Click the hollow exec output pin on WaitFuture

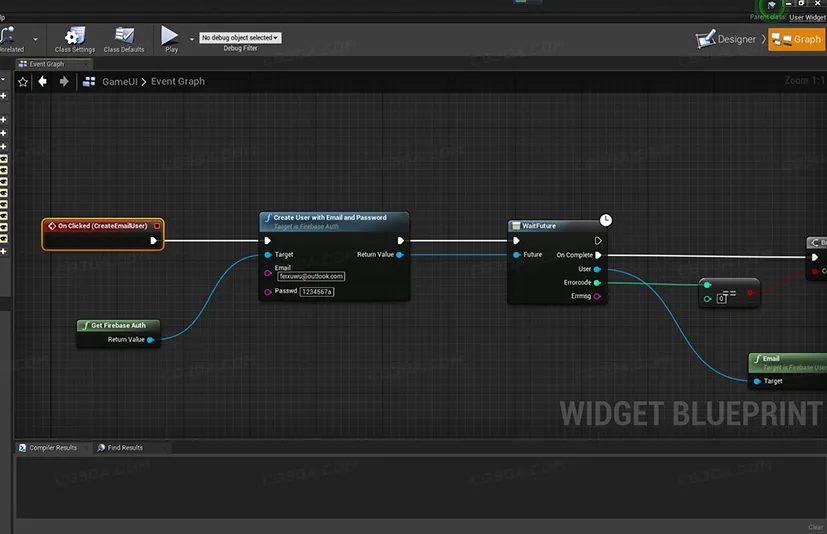(x=598, y=241)
